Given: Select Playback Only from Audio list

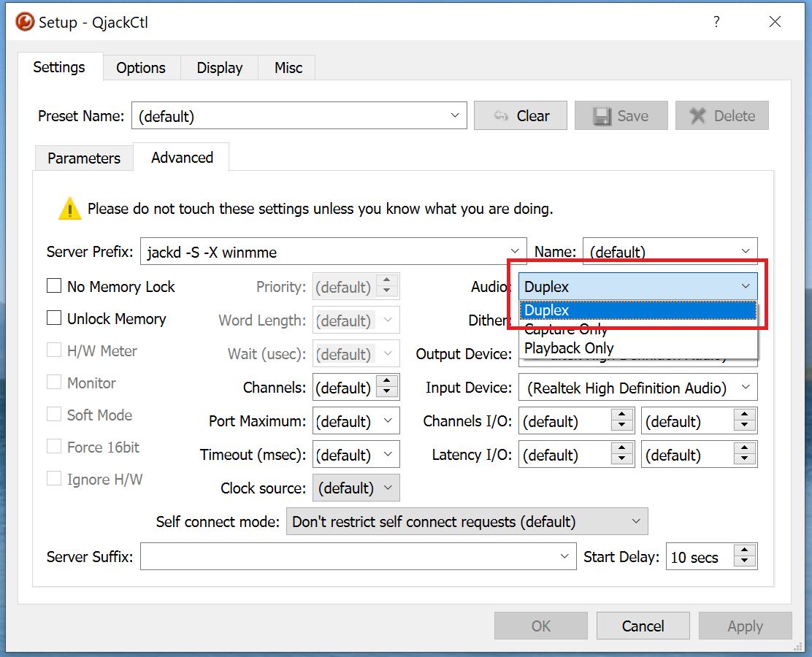Looking at the screenshot, I should tap(569, 348).
